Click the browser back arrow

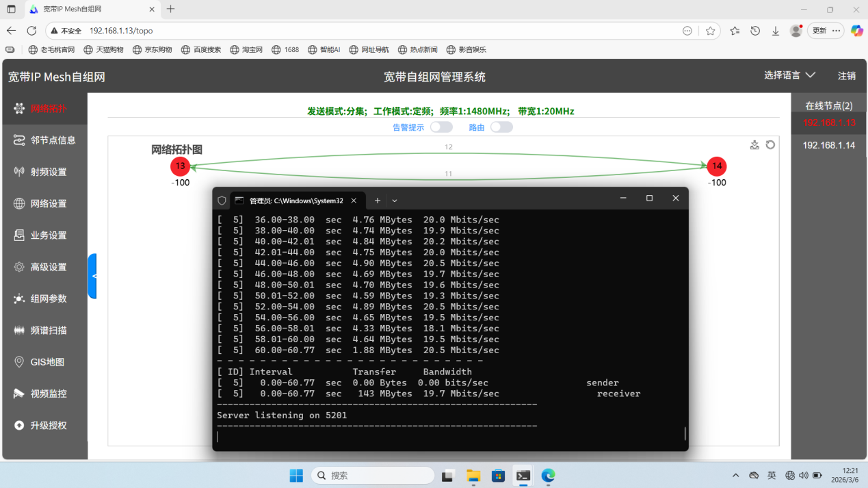[11, 31]
